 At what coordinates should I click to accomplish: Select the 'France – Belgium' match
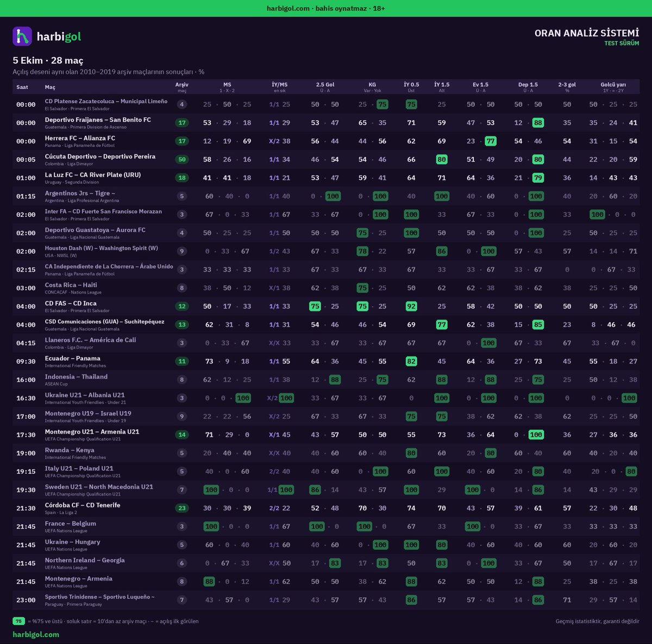click(70, 524)
